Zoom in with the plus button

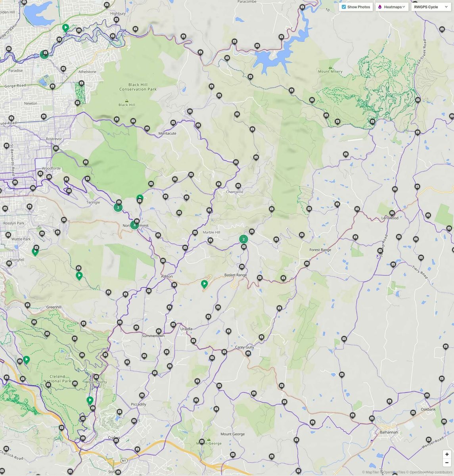[x=447, y=455]
